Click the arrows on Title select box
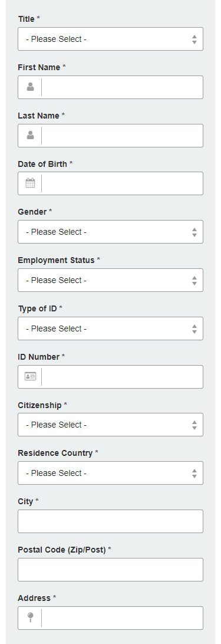This screenshot has height=644, width=221. coord(194,40)
